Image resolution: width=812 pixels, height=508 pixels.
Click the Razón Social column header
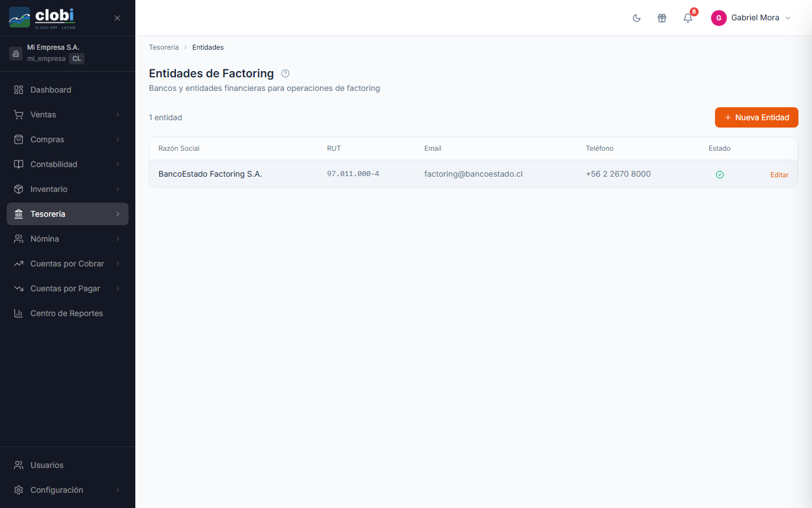point(179,148)
